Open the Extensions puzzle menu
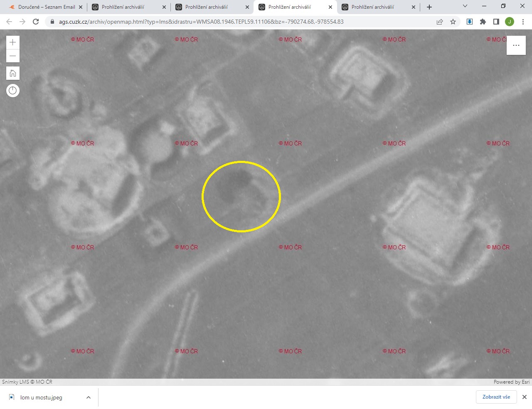Image resolution: width=532 pixels, height=409 pixels. point(483,22)
